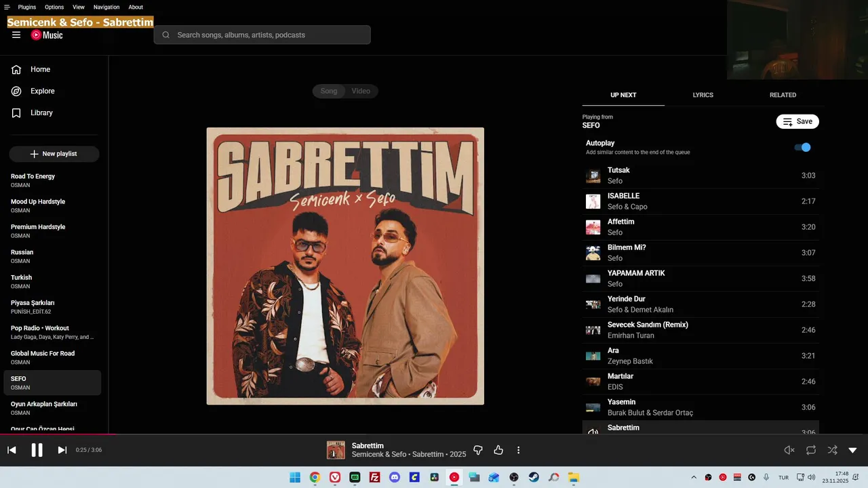The image size is (868, 488).
Task: Click the small Sabrettim thumbnail in player bar
Action: point(336,450)
